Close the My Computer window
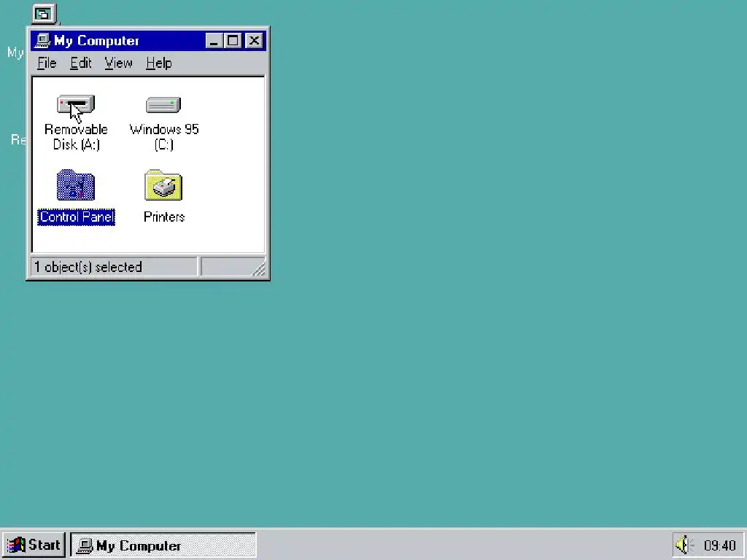This screenshot has width=747, height=560. (254, 41)
